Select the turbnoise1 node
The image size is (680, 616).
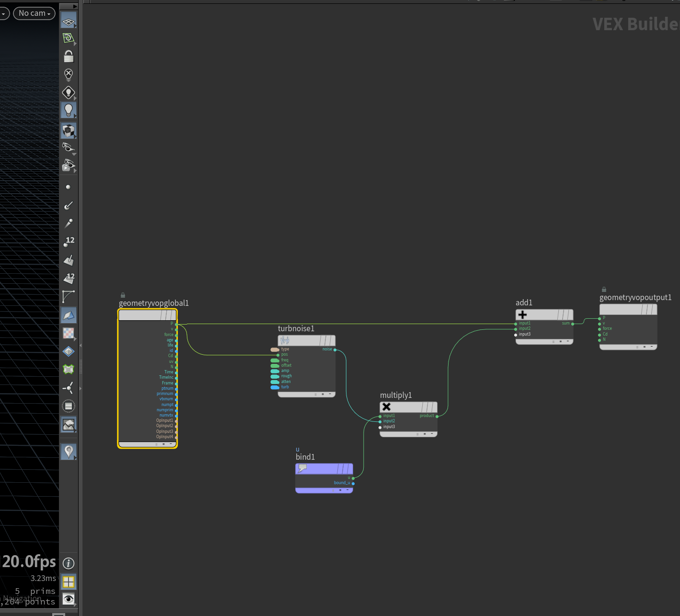pyautogui.click(x=307, y=340)
